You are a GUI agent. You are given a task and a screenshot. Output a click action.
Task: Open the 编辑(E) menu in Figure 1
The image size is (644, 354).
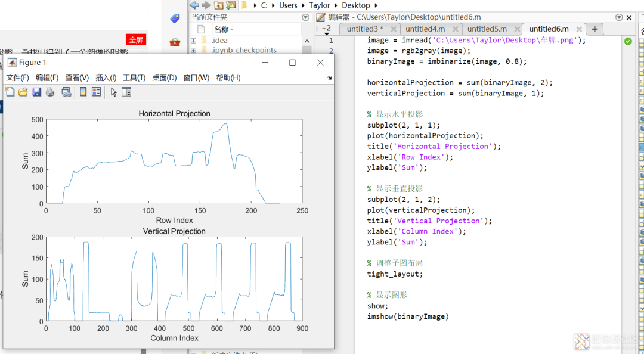(x=47, y=78)
